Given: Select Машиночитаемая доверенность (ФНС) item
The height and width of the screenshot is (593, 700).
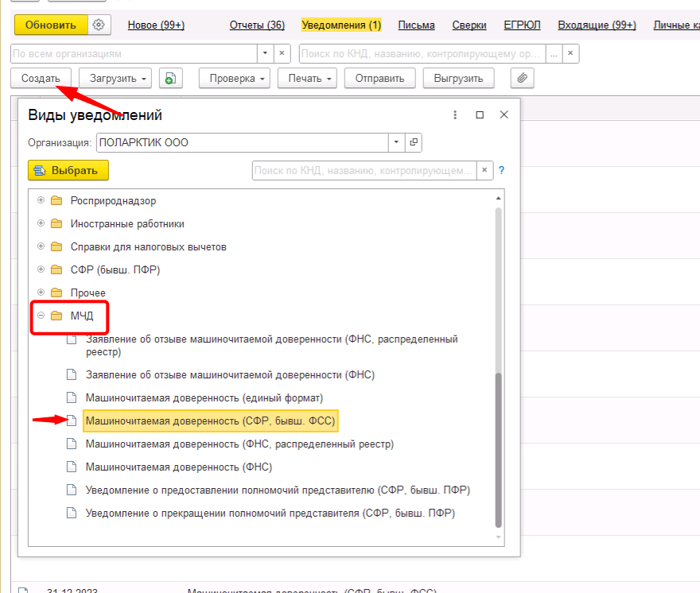Looking at the screenshot, I should tap(178, 467).
